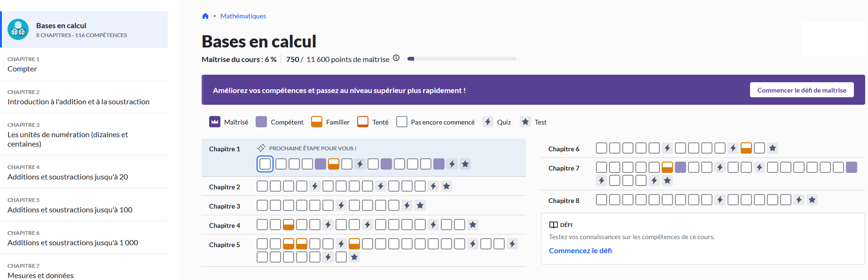Screen dimensions: 868x280
Task: Open the orange familiar skill in Chapitre 4
Action: [289, 225]
